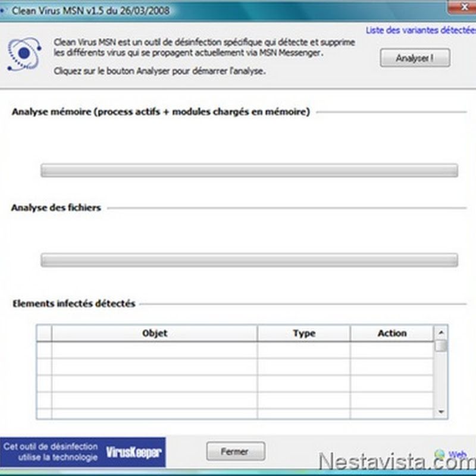The height and width of the screenshot is (476, 476).
Task: Open the Web link at bottom right
Action: 458,455
